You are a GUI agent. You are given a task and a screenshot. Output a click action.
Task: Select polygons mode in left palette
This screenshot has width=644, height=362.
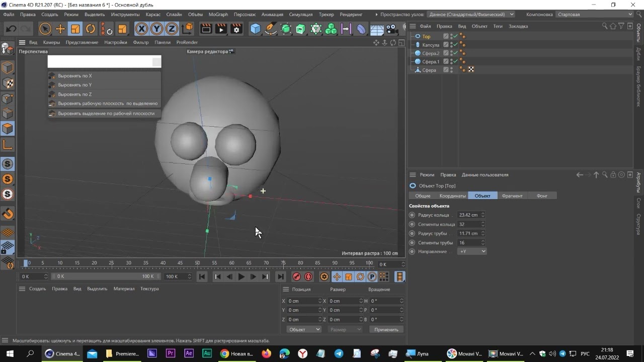click(x=8, y=129)
